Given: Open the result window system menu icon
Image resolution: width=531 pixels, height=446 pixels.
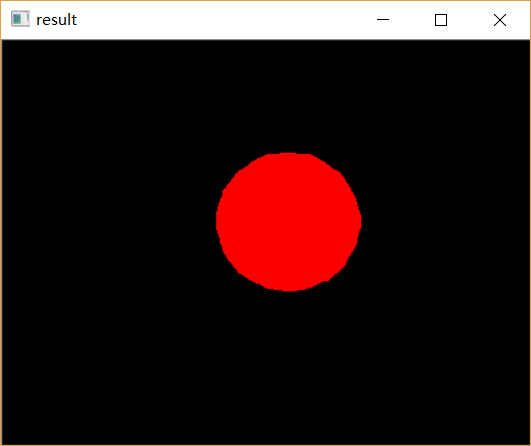Looking at the screenshot, I should click(20, 19).
